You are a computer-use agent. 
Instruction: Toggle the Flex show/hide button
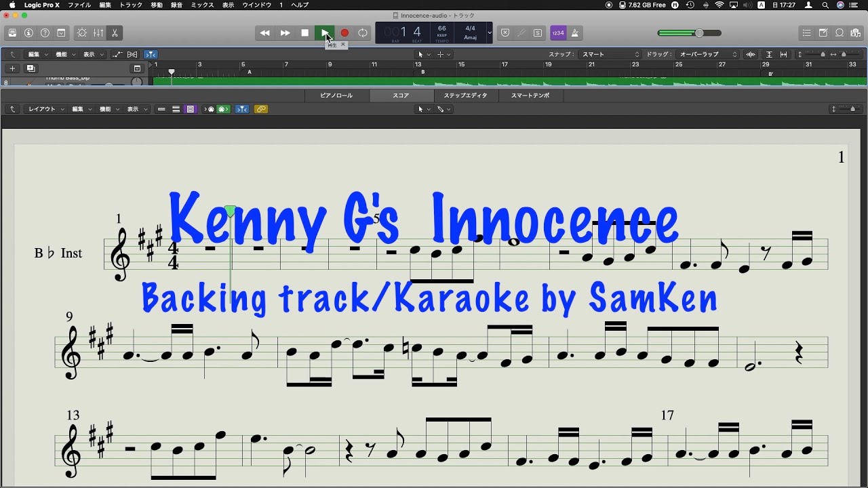pos(132,54)
